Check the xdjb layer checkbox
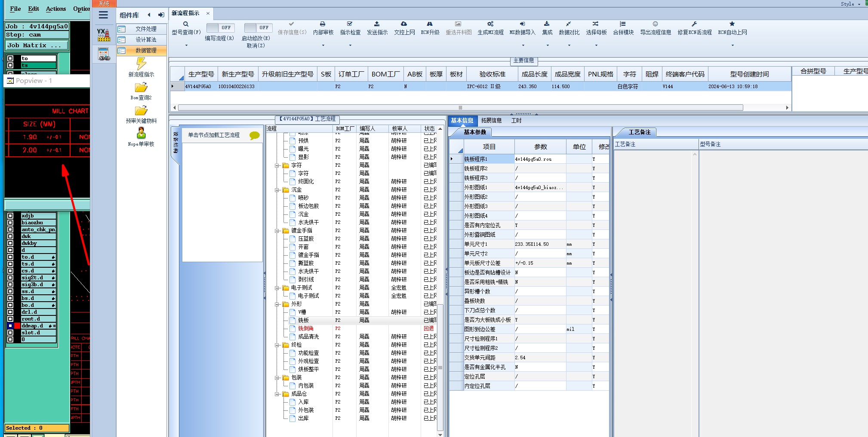 tap(10, 216)
